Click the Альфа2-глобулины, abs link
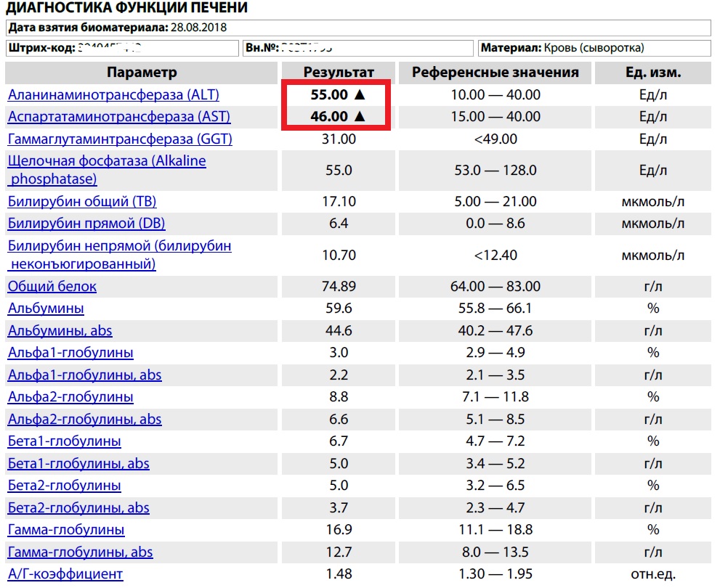720x588 pixels. coord(84,419)
